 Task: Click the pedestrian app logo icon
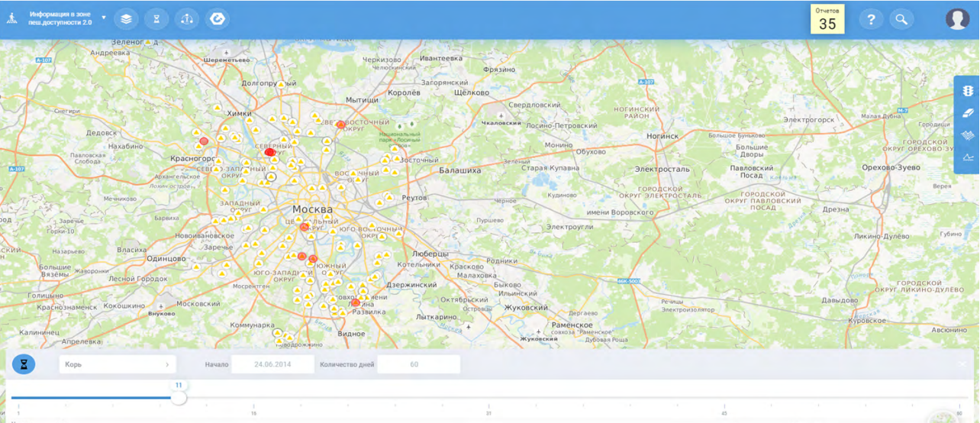pyautogui.click(x=11, y=19)
